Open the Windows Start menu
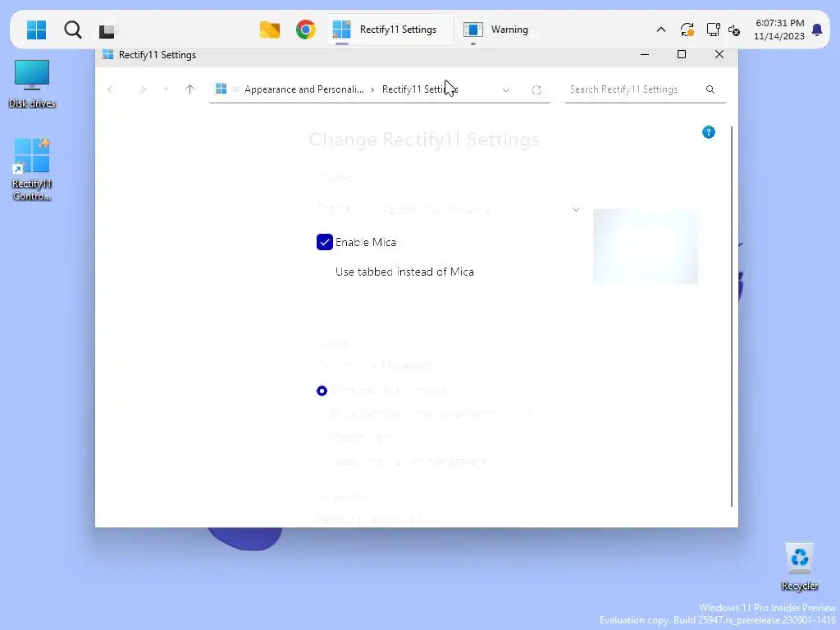Screen dimensions: 840x630 point(36,30)
